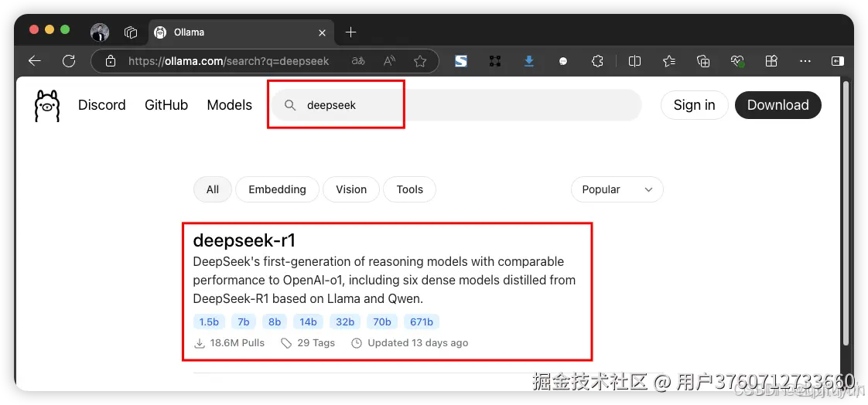Open the translate page icon
Image resolution: width=868 pixels, height=405 pixels.
(x=358, y=61)
